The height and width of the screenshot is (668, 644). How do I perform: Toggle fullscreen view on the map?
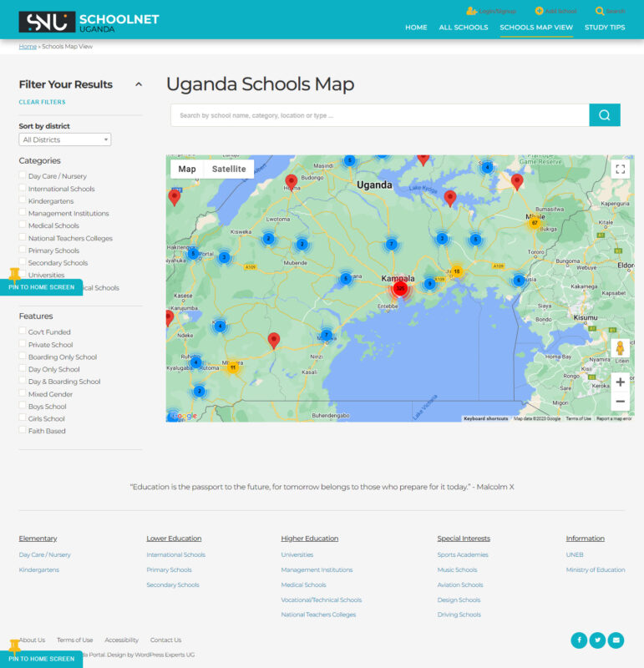(619, 170)
